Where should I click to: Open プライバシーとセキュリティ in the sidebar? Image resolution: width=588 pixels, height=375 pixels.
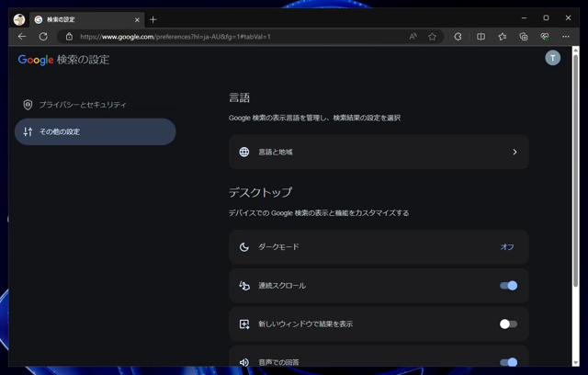click(x=96, y=105)
